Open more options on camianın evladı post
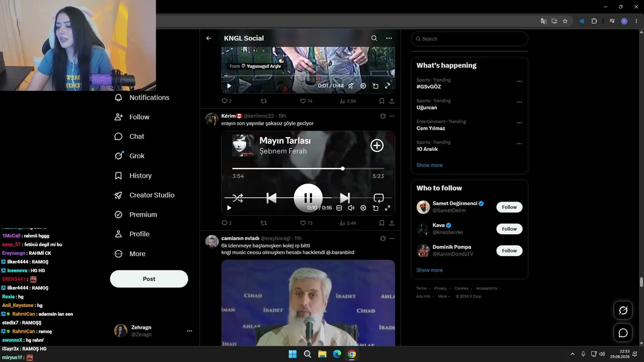 392,238
